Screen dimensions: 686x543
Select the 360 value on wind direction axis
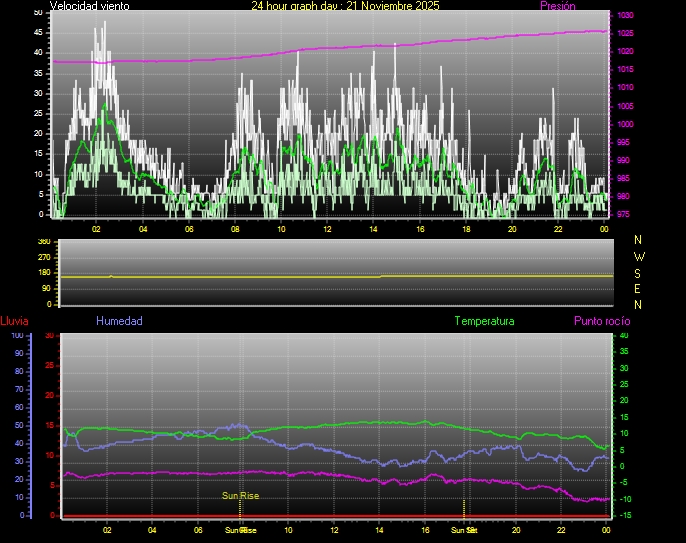point(43,242)
